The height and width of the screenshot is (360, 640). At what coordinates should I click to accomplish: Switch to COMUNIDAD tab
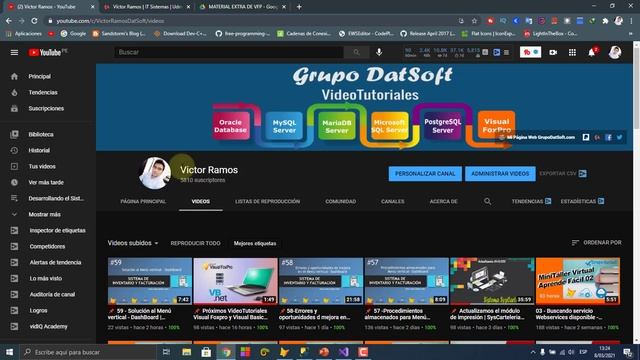pos(340,201)
